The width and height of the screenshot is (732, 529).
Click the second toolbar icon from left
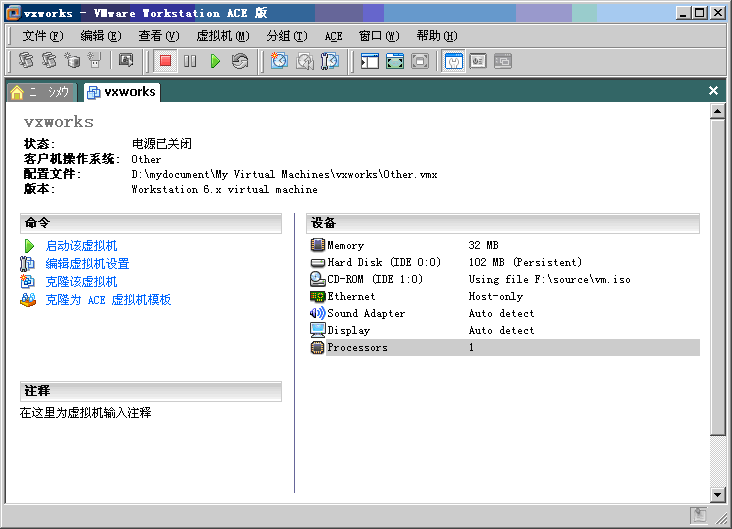[x=49, y=60]
